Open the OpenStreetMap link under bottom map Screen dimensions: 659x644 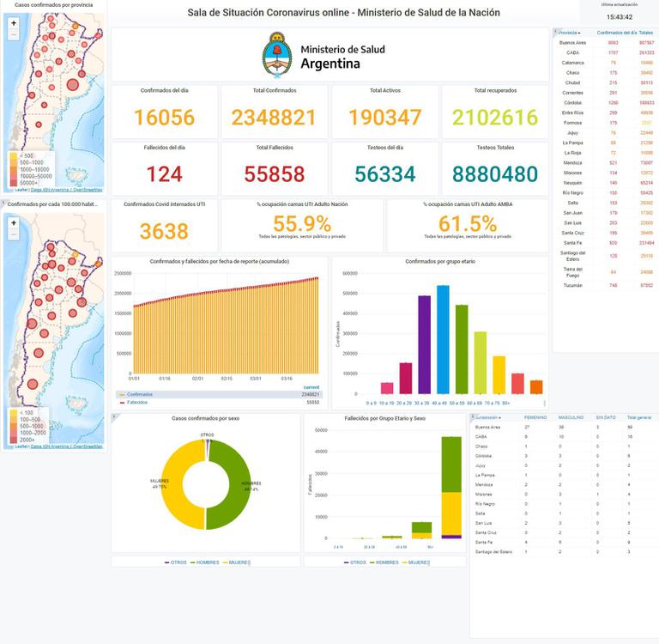coord(88,447)
